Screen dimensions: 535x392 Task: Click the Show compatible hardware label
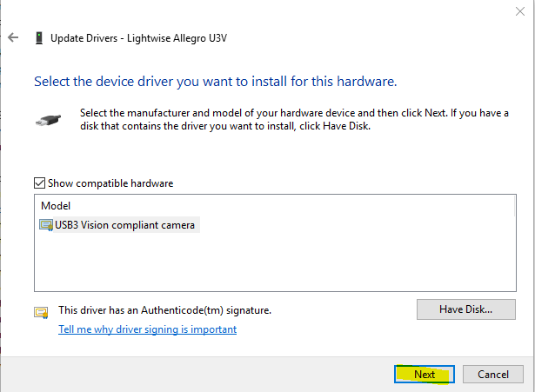[x=110, y=183]
